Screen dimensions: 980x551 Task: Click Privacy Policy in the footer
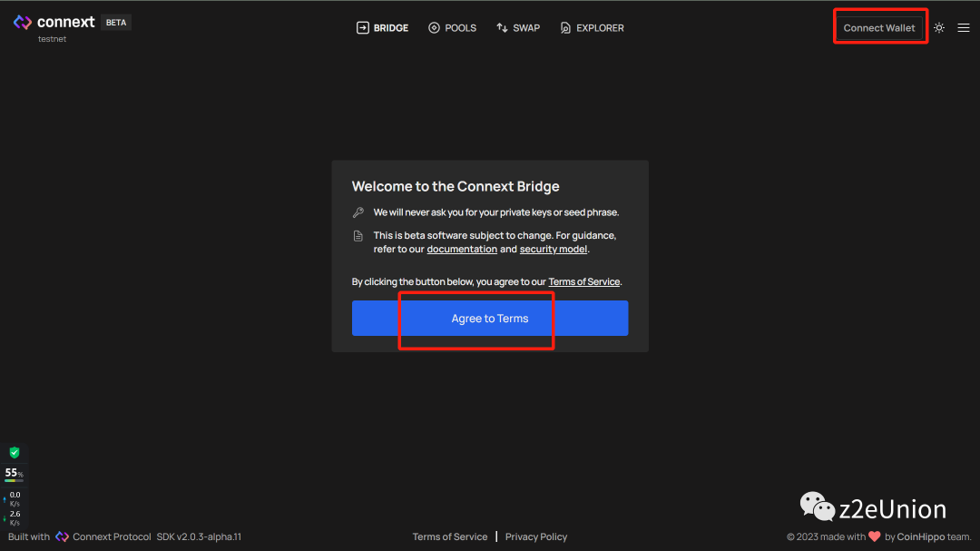536,537
